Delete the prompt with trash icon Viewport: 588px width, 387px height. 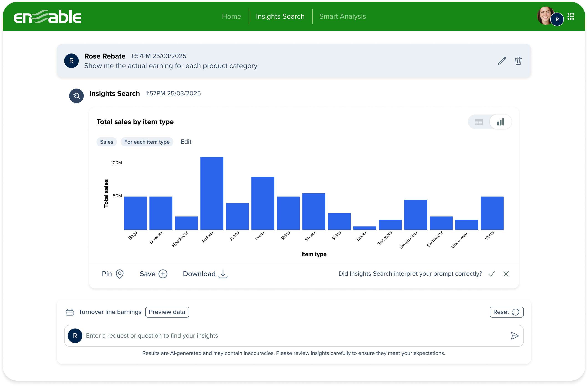click(518, 61)
